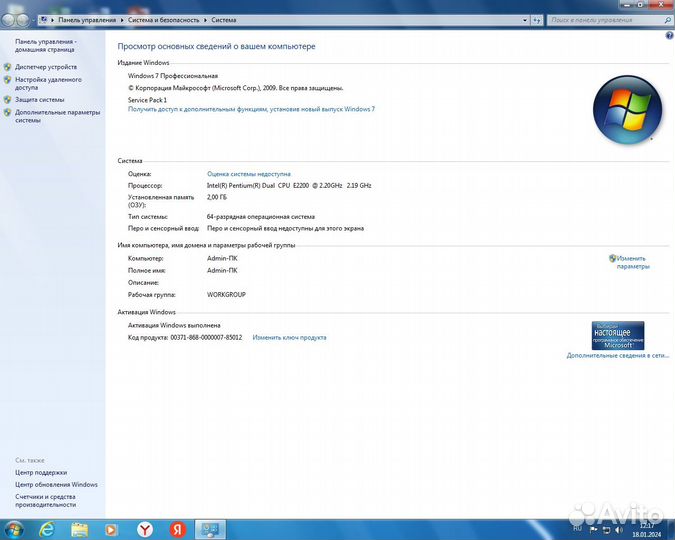
Task: Click the shield icon next to Изменить параметры
Action: (612, 258)
